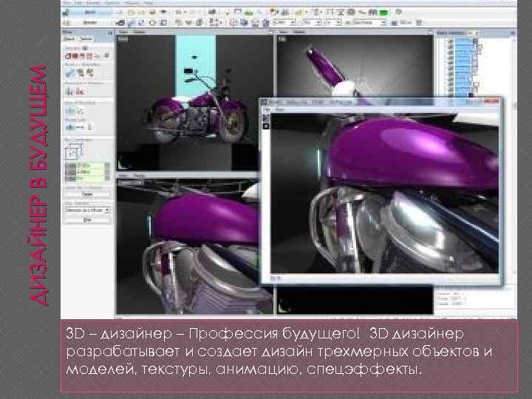532x399 pixels.
Task: Click the blue pencil-like icon in the left tool panel
Action: [x=70, y=72]
